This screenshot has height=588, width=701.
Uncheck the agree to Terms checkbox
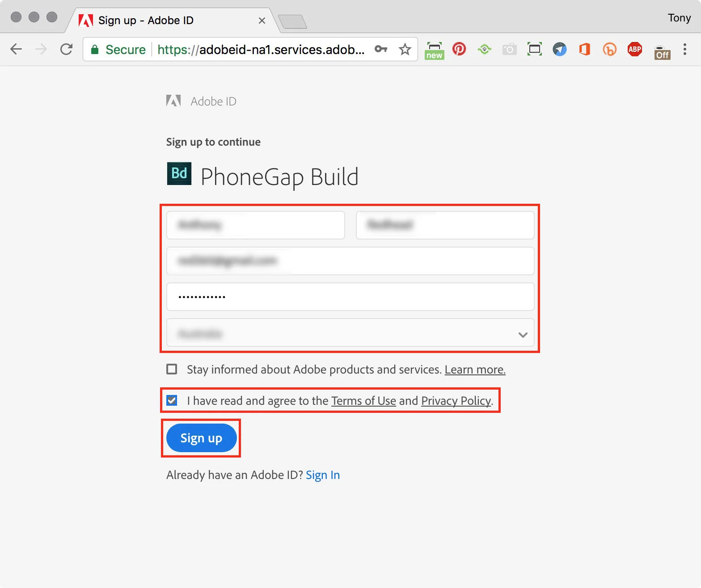click(x=172, y=400)
